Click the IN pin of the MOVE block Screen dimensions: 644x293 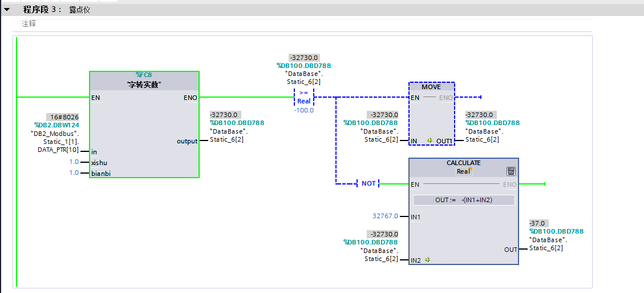pyautogui.click(x=414, y=141)
